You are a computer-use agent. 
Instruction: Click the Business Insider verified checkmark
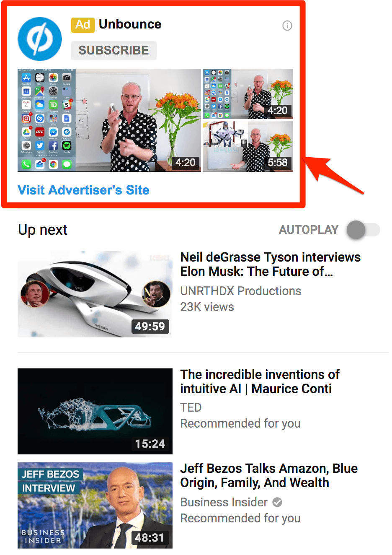click(277, 502)
